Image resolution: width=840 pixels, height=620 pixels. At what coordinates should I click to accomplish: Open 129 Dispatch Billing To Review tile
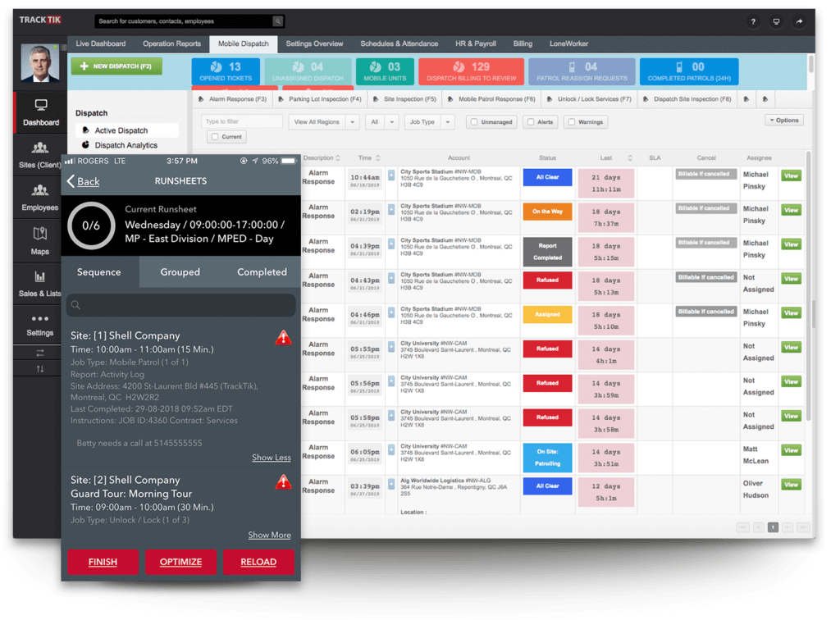tap(471, 71)
